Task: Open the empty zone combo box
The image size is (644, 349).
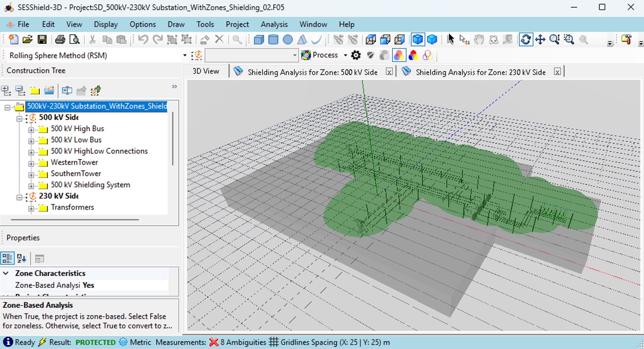Action: click(252, 55)
